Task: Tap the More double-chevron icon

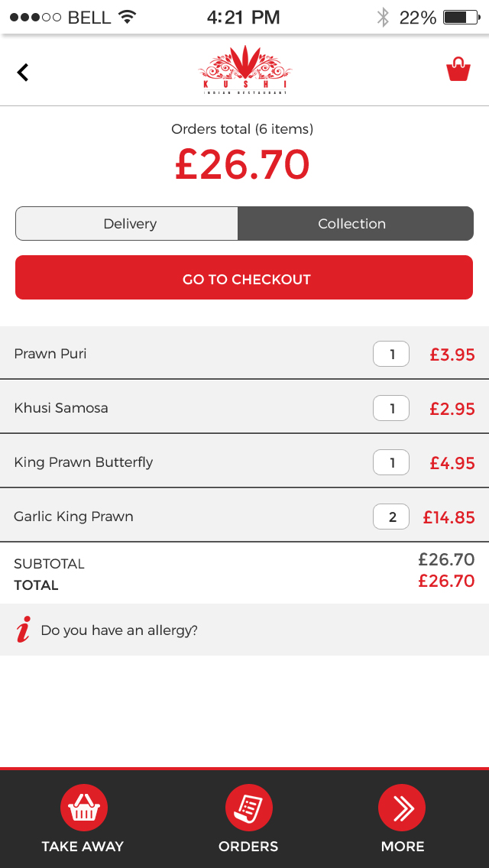Action: pos(402,808)
